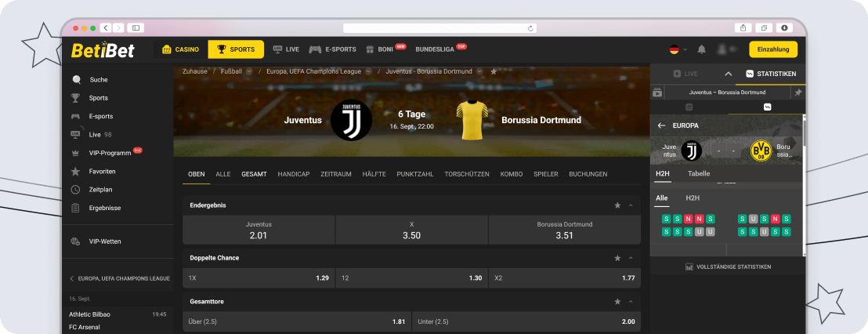
Task: Click the BetiBet logo
Action: tap(103, 50)
